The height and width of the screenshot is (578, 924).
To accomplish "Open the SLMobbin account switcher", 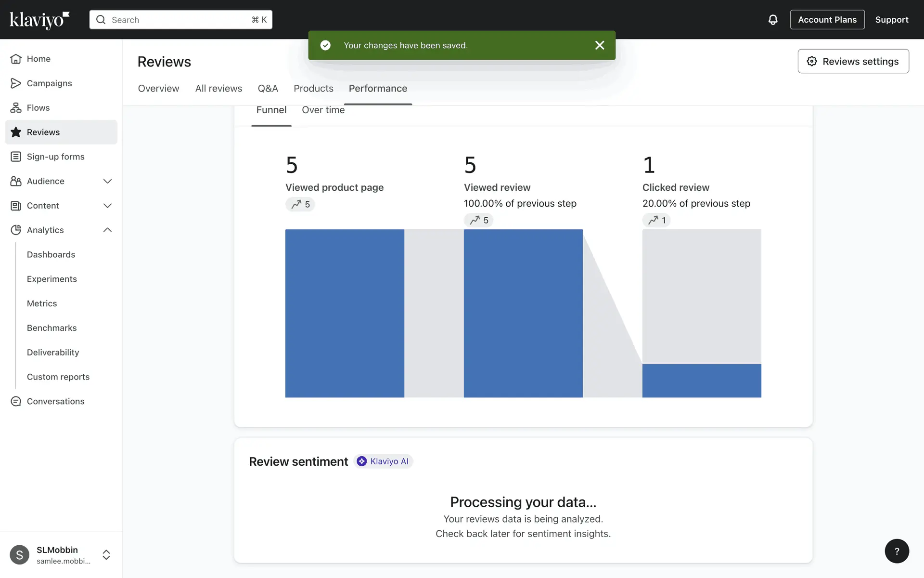I will (x=106, y=555).
